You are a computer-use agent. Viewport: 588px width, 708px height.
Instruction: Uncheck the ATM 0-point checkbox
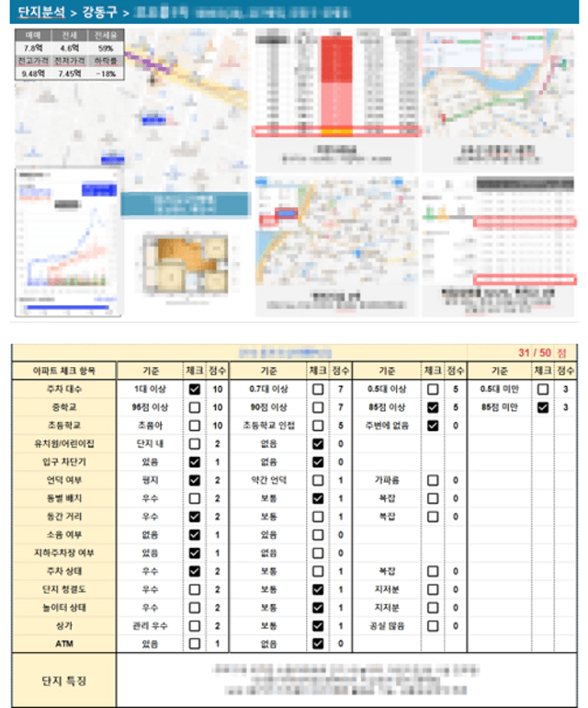coord(318,644)
